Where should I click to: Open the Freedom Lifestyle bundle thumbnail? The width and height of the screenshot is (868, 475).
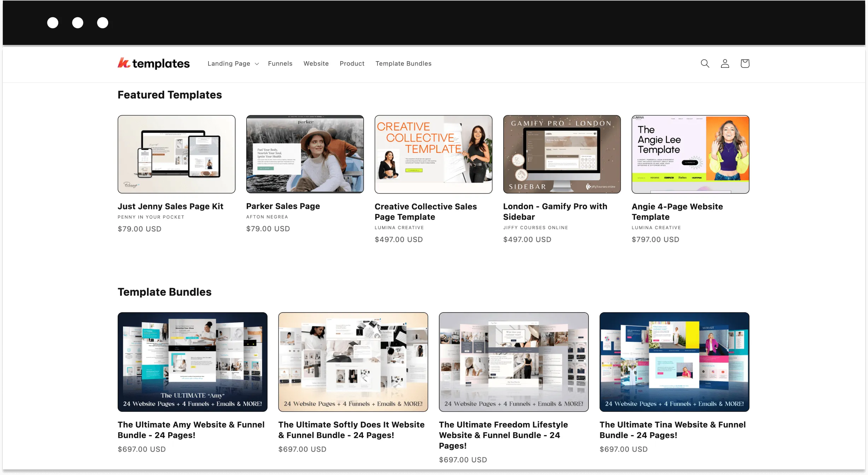(x=514, y=362)
